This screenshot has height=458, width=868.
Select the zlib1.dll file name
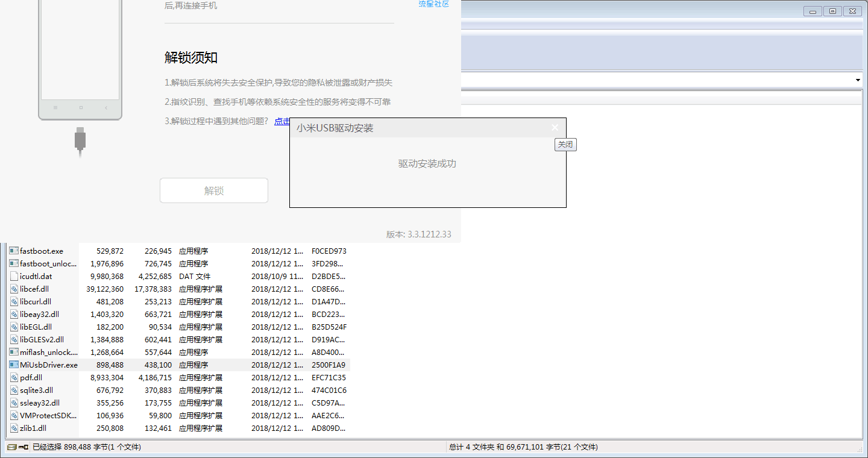coord(33,428)
